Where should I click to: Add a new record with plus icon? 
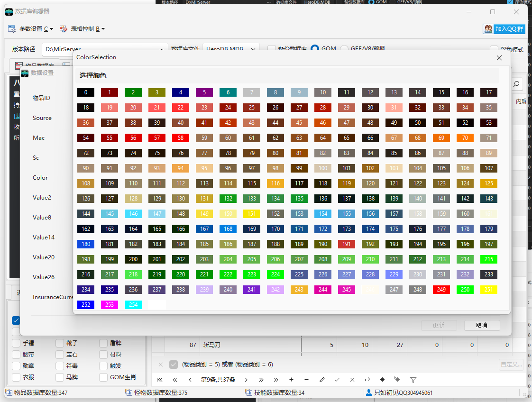[x=292, y=380]
